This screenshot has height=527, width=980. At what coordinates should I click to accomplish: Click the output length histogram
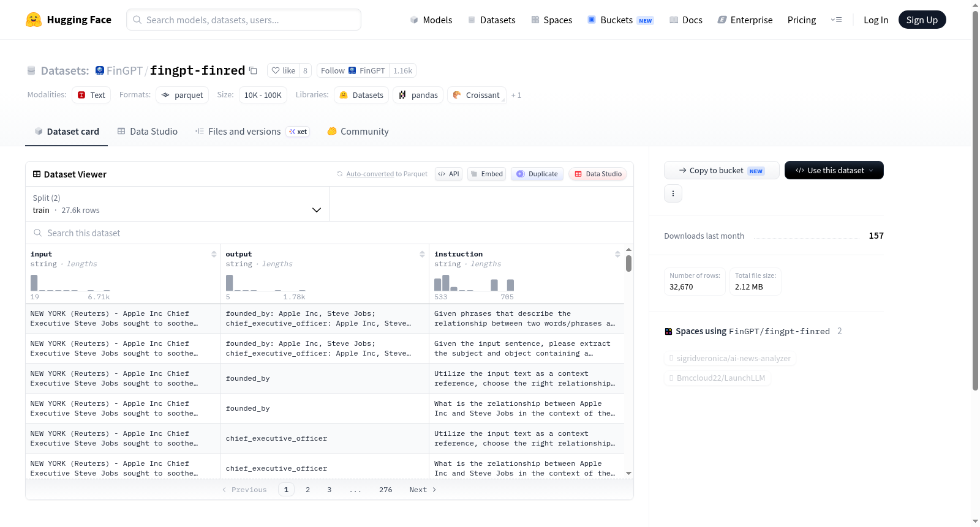(265, 282)
